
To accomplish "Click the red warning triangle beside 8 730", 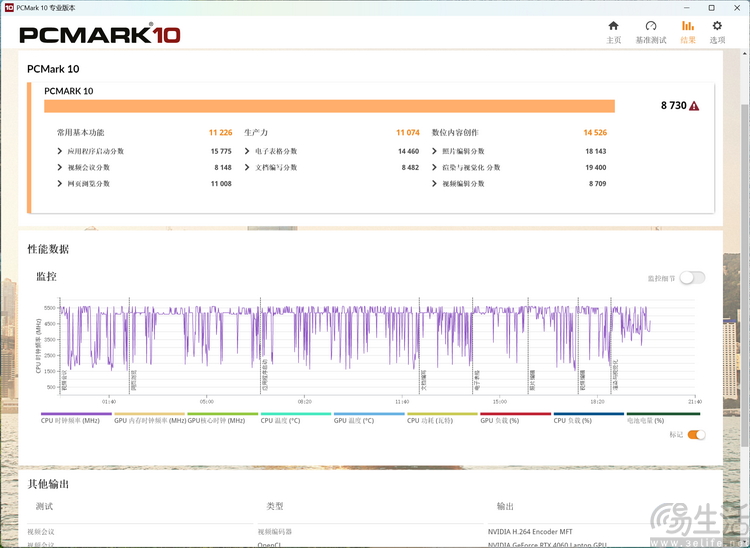I will (694, 106).
